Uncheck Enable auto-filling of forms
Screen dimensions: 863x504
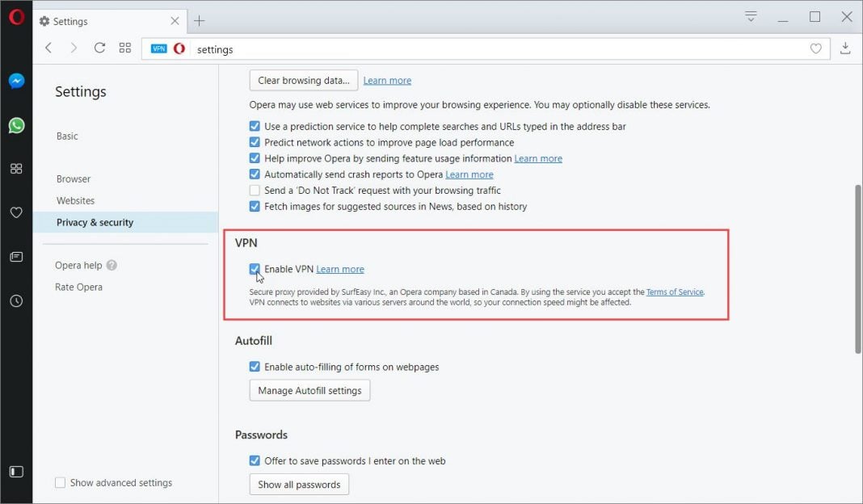[255, 367]
